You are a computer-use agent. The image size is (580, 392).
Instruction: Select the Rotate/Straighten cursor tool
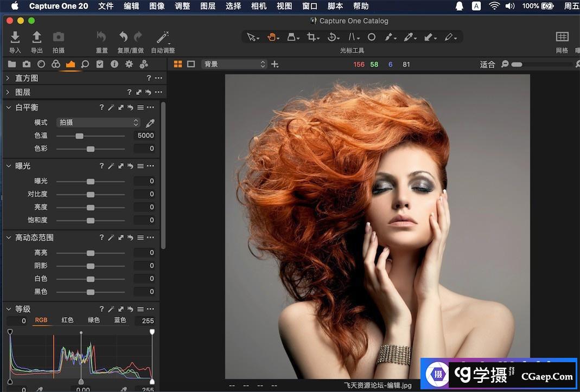pyautogui.click(x=332, y=37)
